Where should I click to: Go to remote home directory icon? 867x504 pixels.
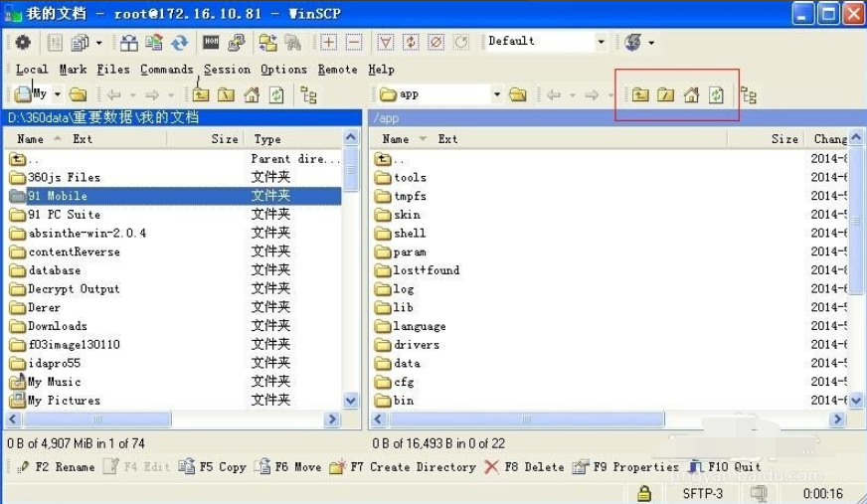(691, 95)
